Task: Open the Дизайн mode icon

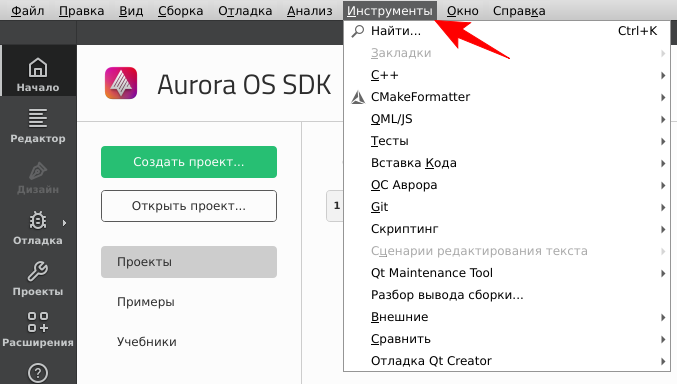Action: click(38, 172)
